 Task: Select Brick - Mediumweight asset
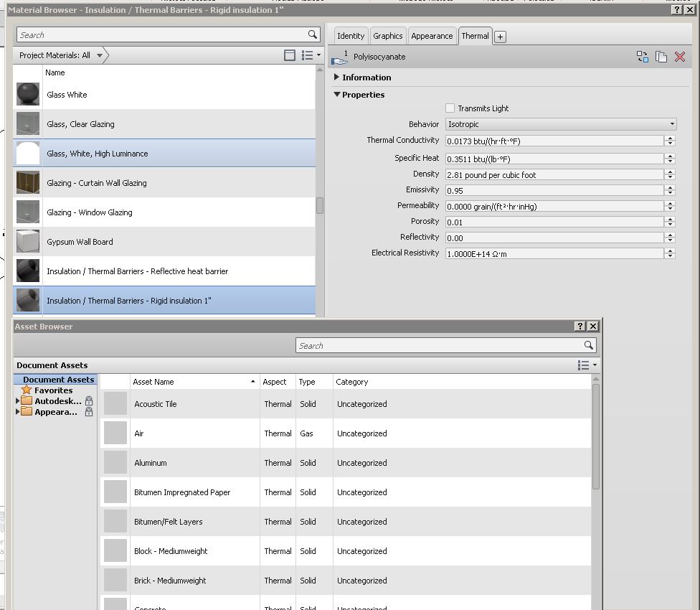[x=346, y=581]
